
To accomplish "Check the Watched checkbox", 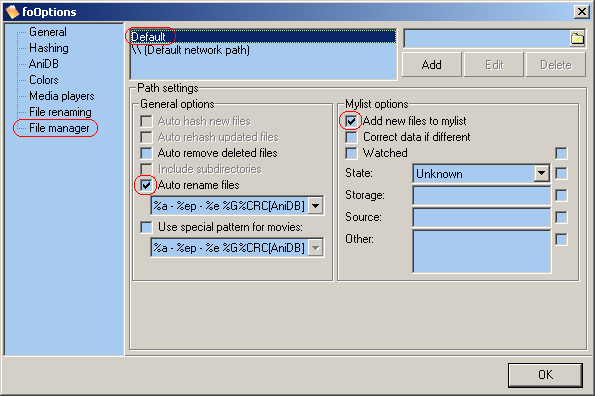I will 351,153.
